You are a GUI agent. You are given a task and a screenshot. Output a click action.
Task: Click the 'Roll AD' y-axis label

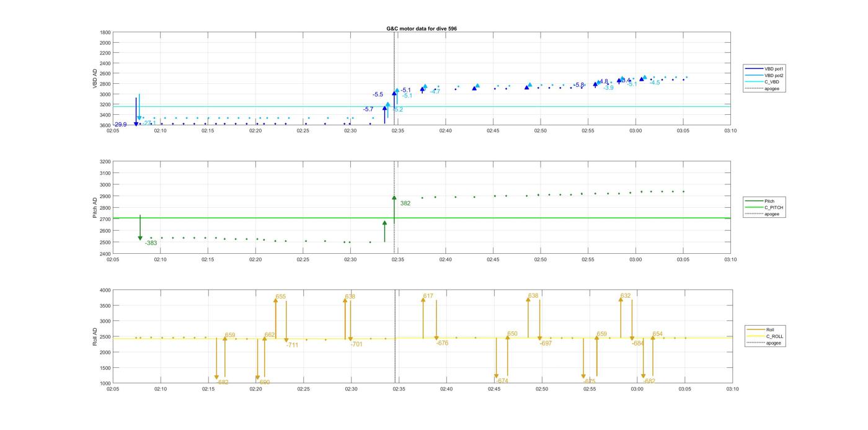pos(95,336)
